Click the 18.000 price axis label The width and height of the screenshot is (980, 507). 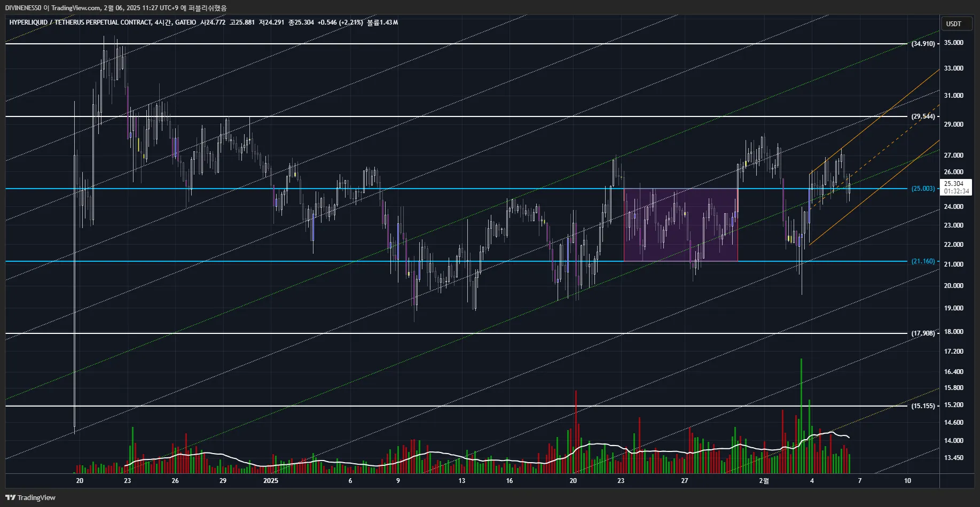pyautogui.click(x=954, y=332)
